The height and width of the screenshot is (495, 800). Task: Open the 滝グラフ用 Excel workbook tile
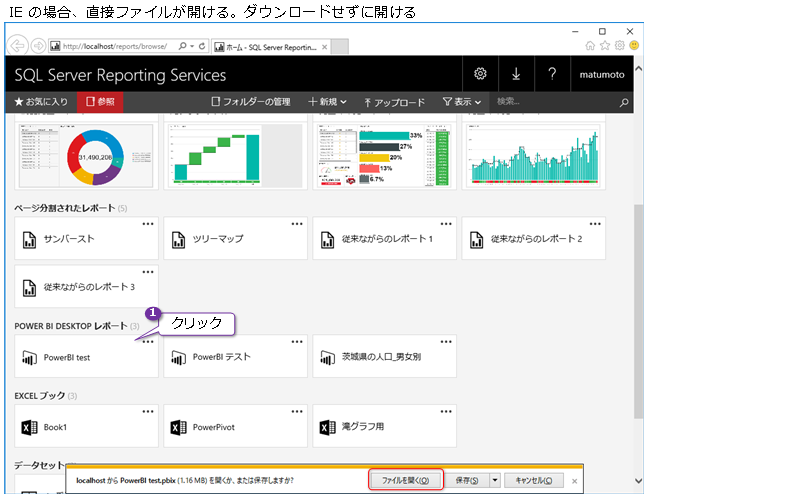pos(384,427)
